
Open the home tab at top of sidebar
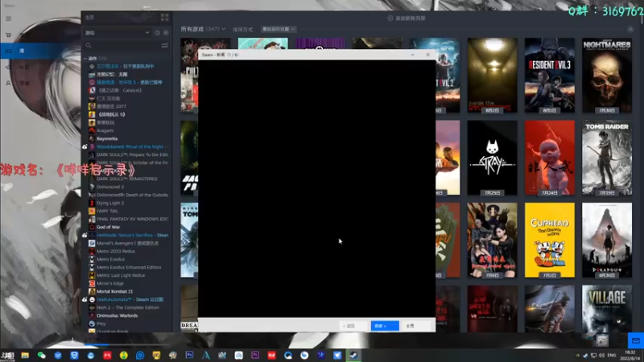[89, 18]
